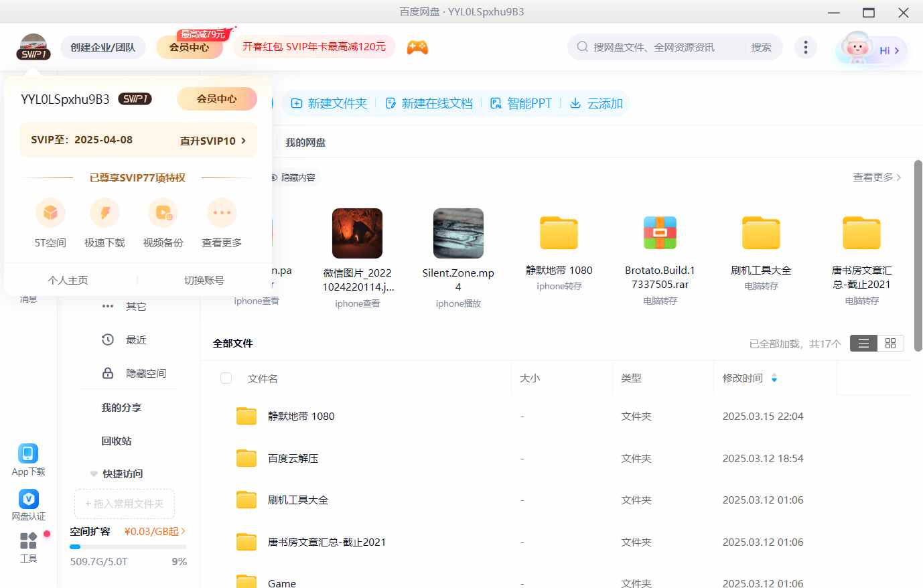
Task: Select the 刷机工具大全 list row name
Action: point(298,500)
